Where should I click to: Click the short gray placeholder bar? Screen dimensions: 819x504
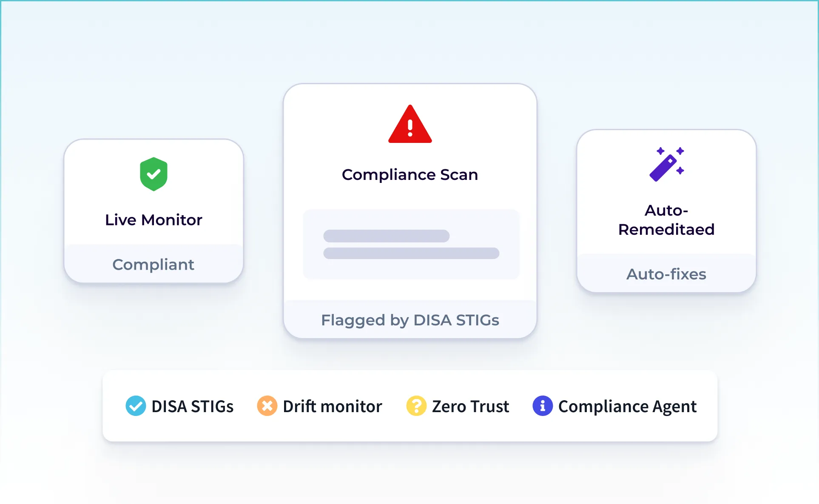tap(386, 236)
